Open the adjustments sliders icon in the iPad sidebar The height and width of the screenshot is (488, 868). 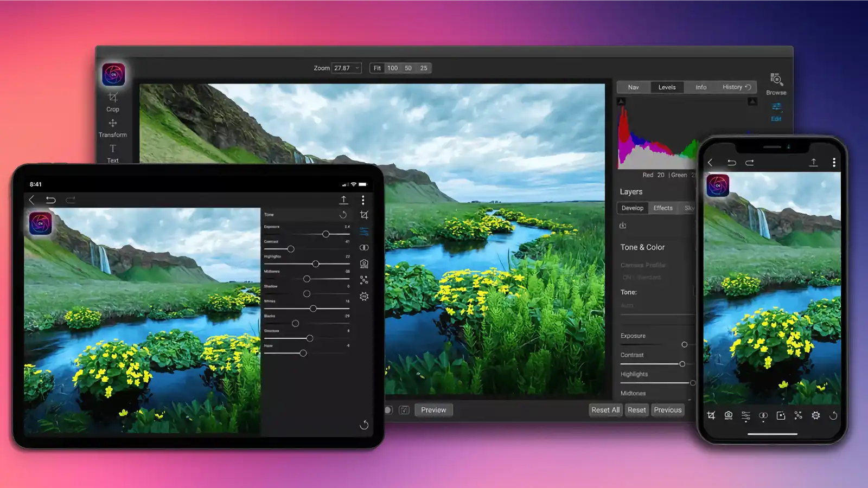tap(364, 231)
